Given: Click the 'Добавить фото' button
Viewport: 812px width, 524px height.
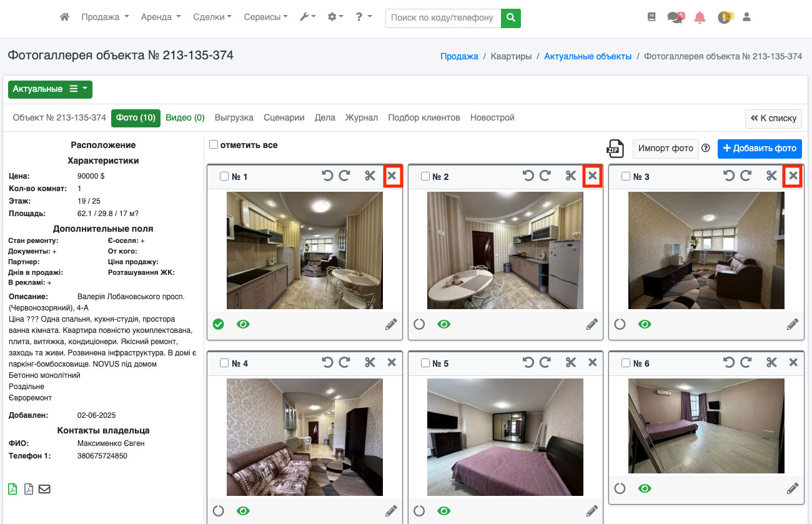Looking at the screenshot, I should tap(760, 149).
